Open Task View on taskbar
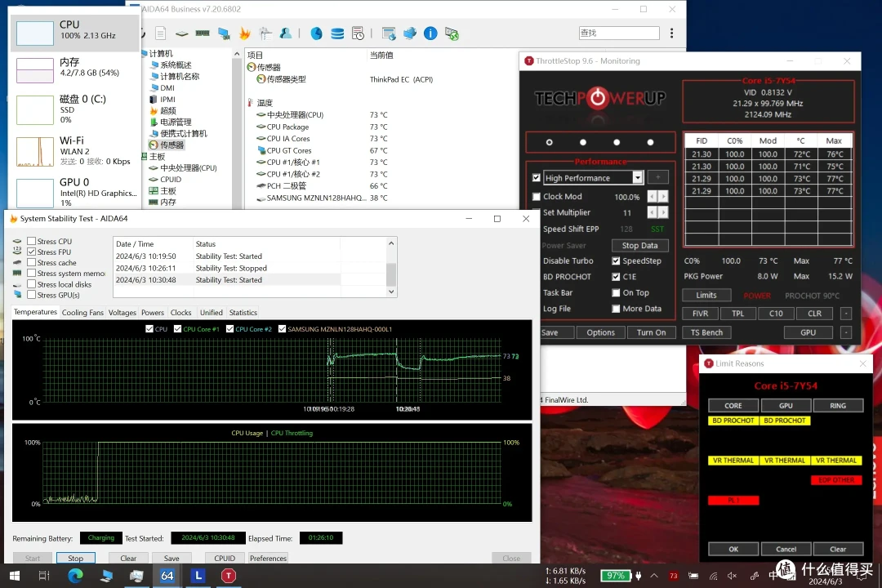Viewport: 882px width, 588px height. (44, 576)
